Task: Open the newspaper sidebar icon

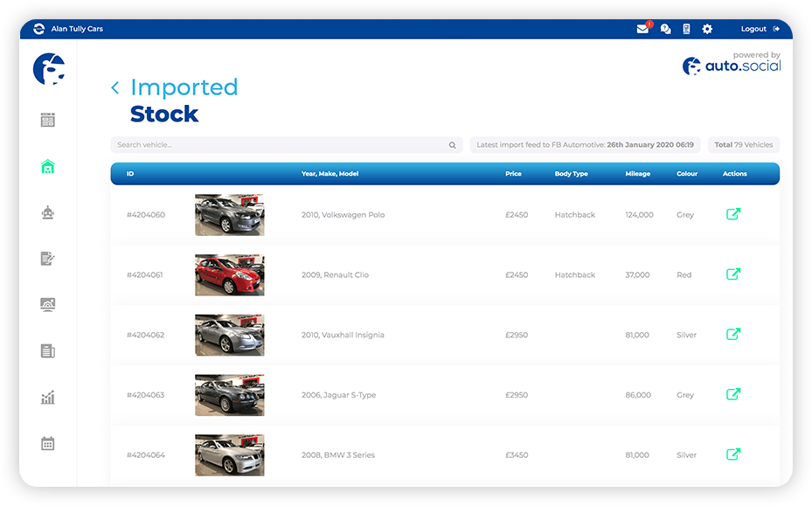Action: (48, 350)
